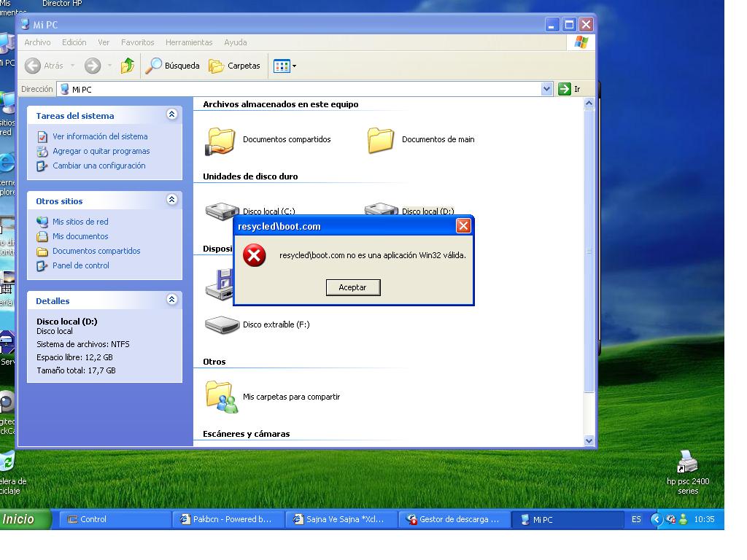
Task: Open Mis carpetas para compartir icon
Action: [220, 397]
